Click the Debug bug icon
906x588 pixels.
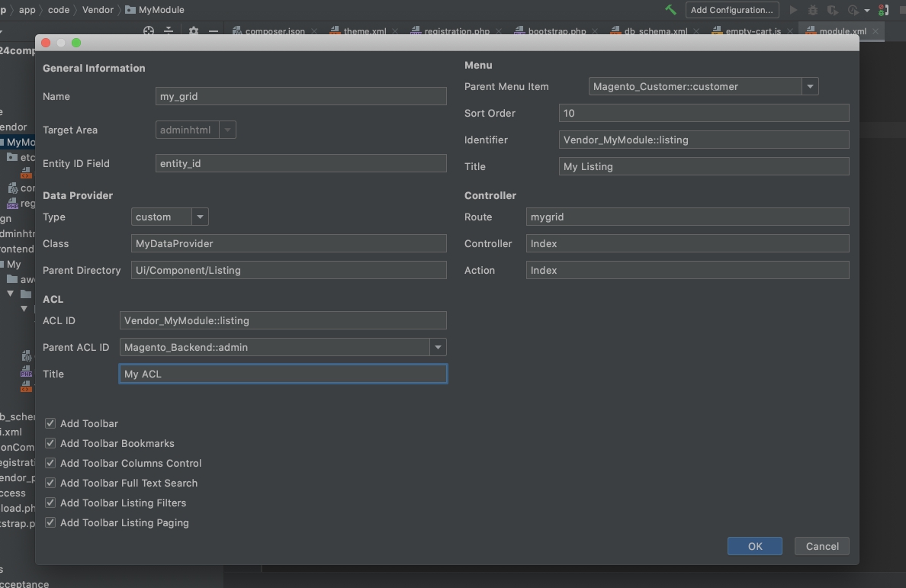click(813, 10)
